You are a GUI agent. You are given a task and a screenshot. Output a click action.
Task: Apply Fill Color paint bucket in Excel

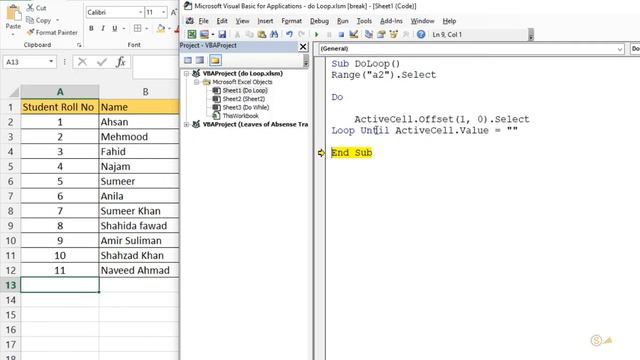click(x=160, y=28)
